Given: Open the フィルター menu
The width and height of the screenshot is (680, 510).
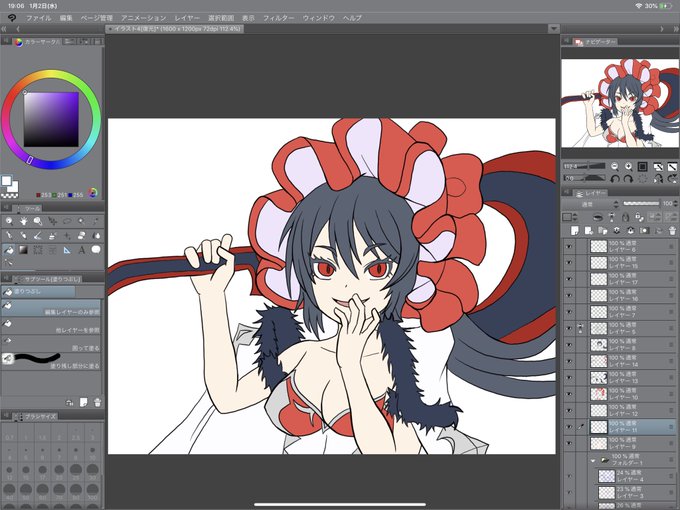Looking at the screenshot, I should click(278, 18).
